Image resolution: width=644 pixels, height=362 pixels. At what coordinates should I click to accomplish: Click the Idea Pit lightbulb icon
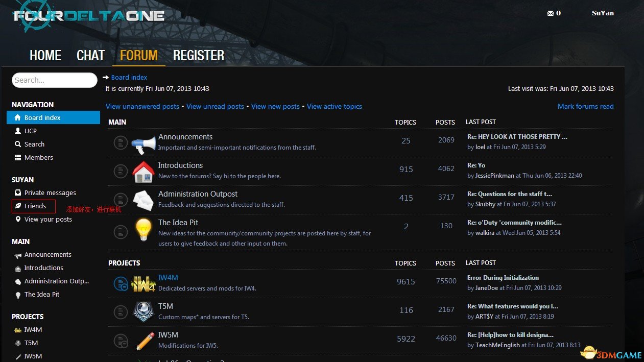point(144,229)
